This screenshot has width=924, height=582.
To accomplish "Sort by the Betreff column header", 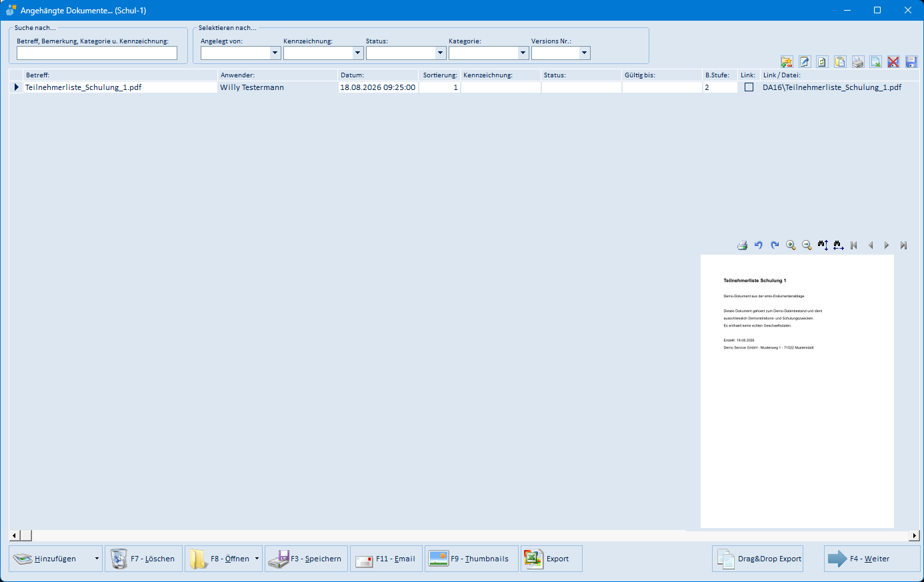I will [120, 75].
